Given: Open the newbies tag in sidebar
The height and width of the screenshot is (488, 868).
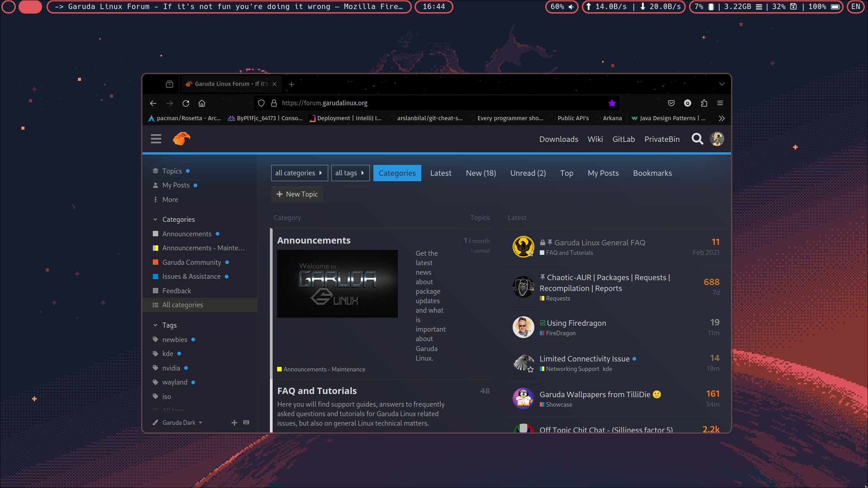Looking at the screenshot, I should (x=175, y=340).
